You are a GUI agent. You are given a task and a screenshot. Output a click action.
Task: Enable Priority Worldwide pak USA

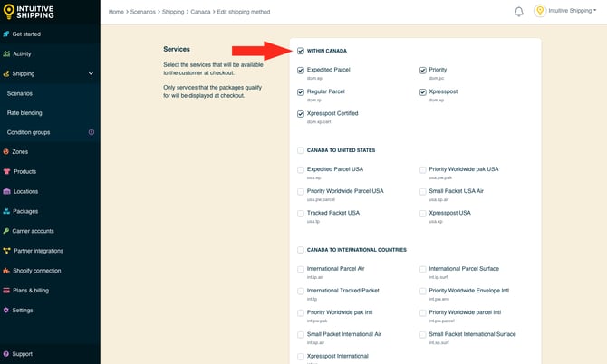[423, 170]
